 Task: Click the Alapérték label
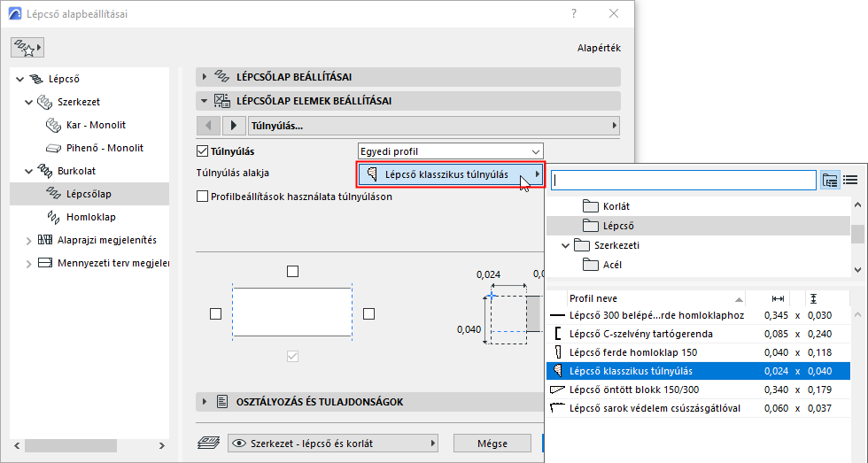[599, 48]
